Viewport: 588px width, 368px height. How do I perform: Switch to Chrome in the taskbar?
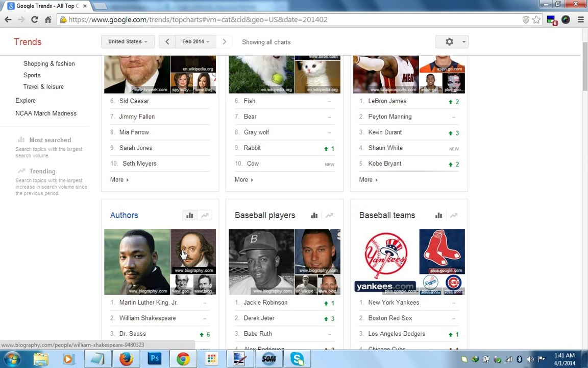(x=183, y=359)
